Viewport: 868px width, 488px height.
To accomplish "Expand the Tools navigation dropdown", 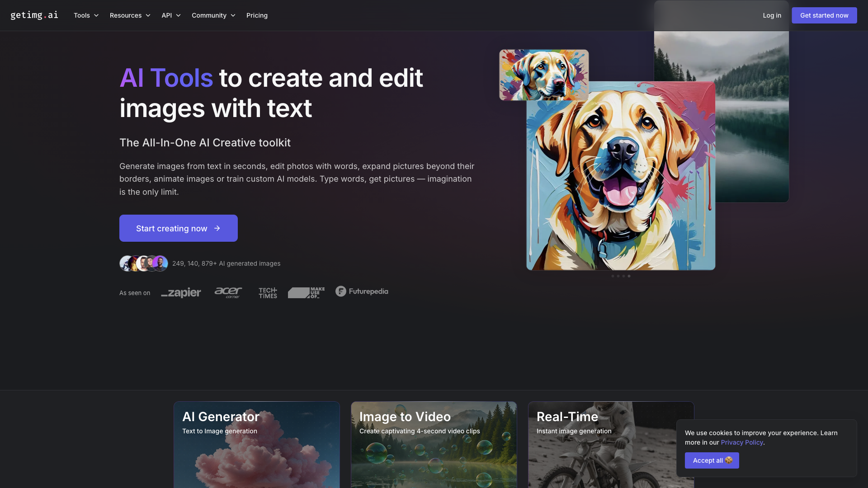I will click(x=86, y=15).
